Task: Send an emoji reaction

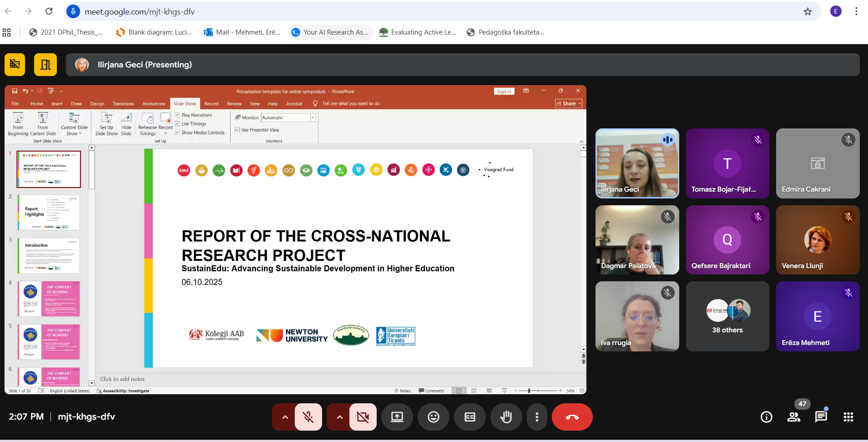Action: (433, 417)
